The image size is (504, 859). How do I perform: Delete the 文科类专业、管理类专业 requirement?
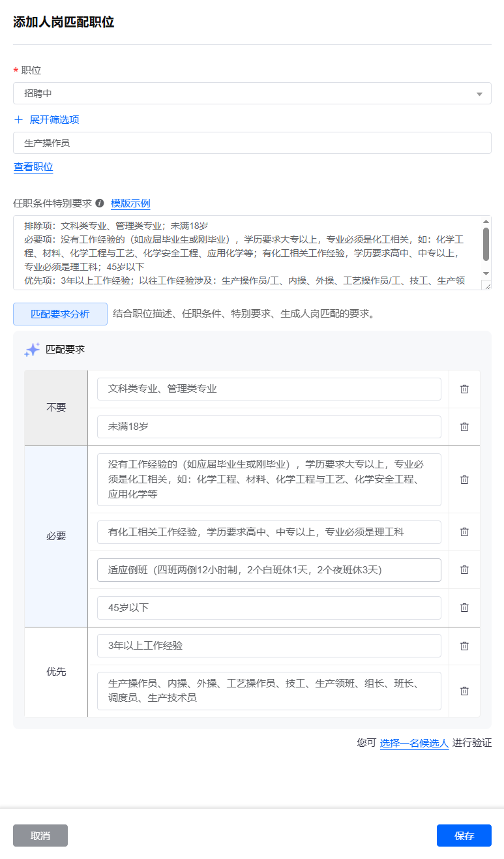464,389
